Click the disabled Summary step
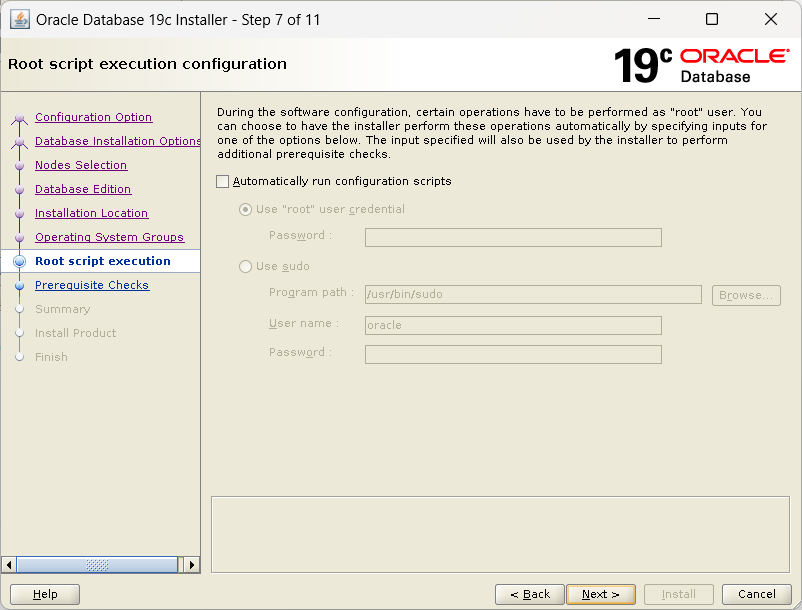The image size is (802, 610). pyautogui.click(x=62, y=309)
